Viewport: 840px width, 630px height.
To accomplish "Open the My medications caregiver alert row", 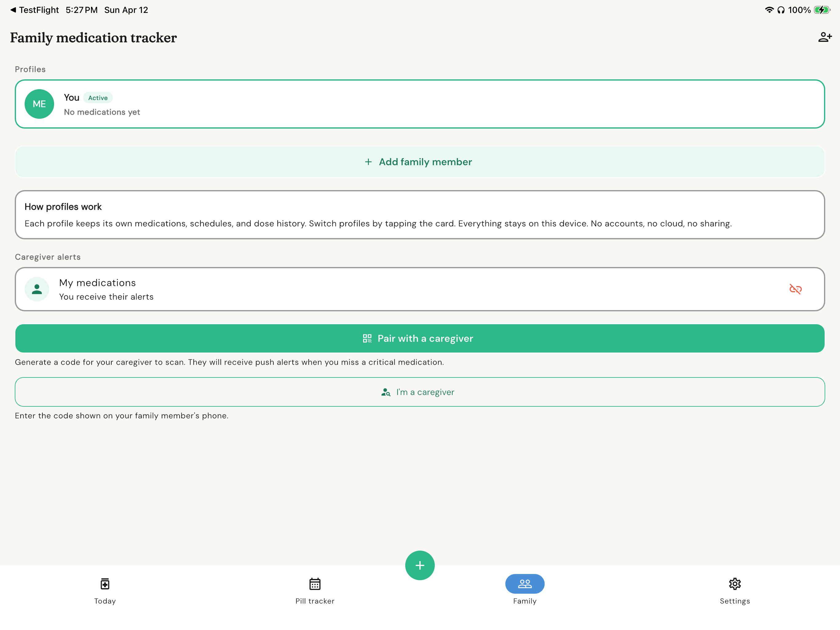I will point(420,289).
